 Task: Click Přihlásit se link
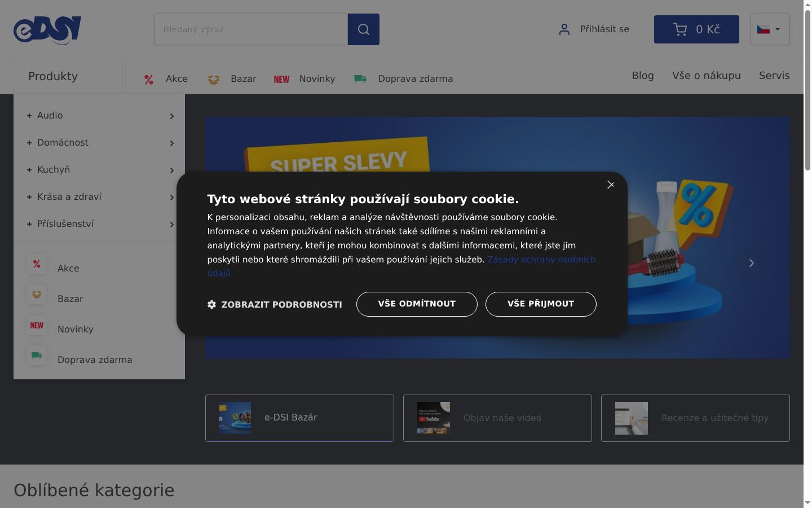(x=604, y=29)
